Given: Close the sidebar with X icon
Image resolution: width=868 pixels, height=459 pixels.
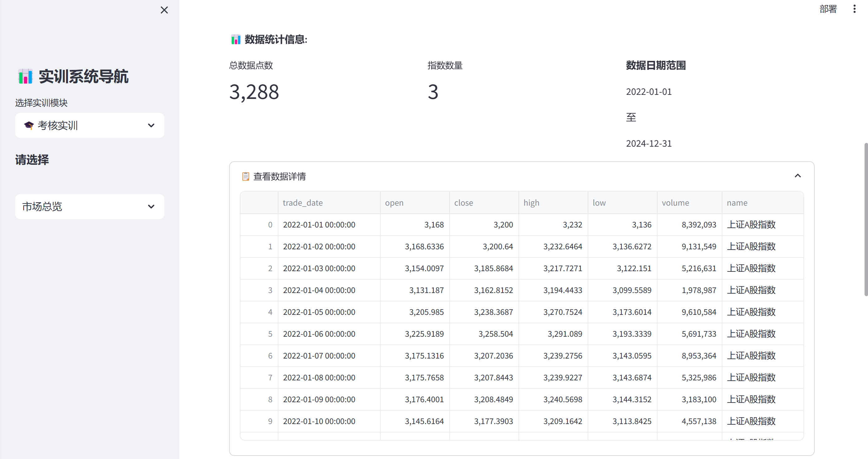Looking at the screenshot, I should [164, 10].
